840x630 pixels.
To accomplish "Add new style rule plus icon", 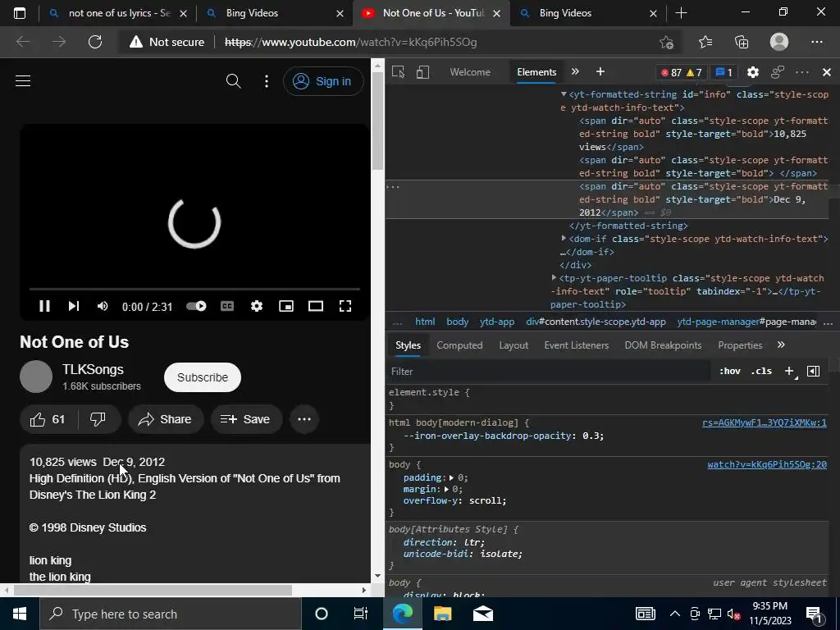I will click(790, 372).
